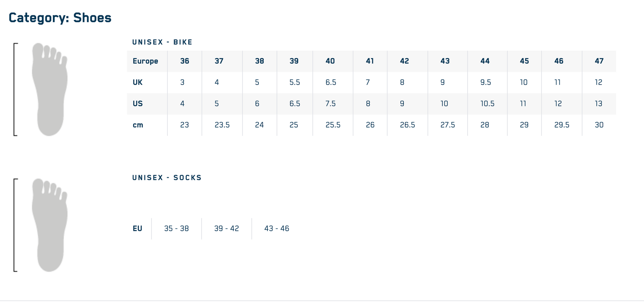Click socks size range 43 - 46
This screenshot has height=303, width=644.
pos(277,229)
